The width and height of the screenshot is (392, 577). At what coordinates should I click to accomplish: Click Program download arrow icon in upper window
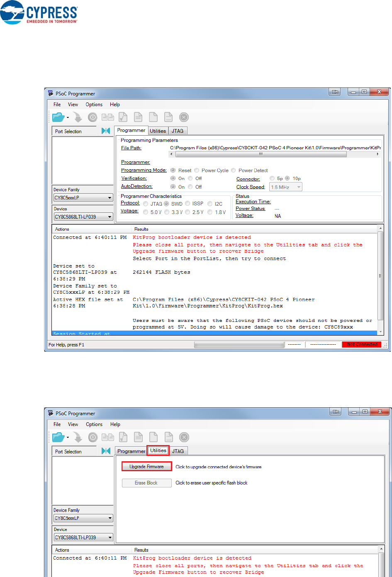pyautogui.click(x=77, y=117)
